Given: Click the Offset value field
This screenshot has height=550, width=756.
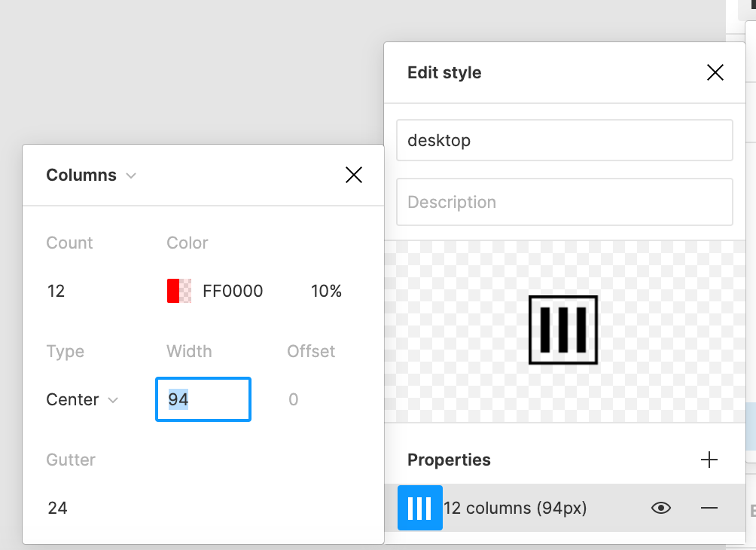Looking at the screenshot, I should (x=294, y=400).
